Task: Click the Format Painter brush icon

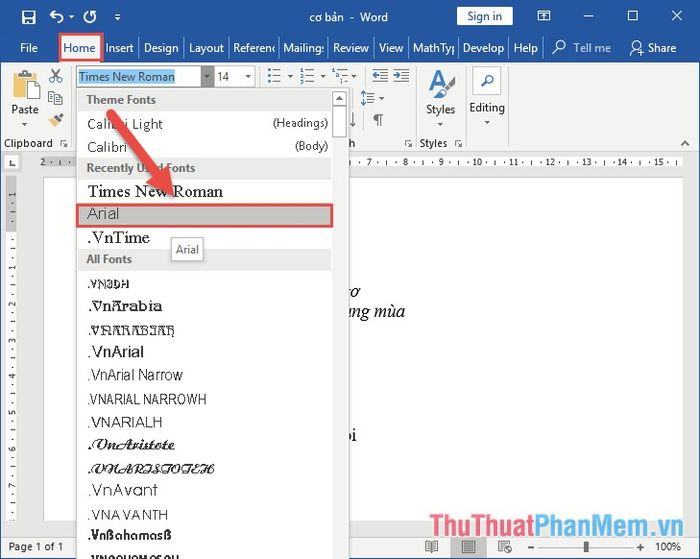Action: pyautogui.click(x=55, y=119)
